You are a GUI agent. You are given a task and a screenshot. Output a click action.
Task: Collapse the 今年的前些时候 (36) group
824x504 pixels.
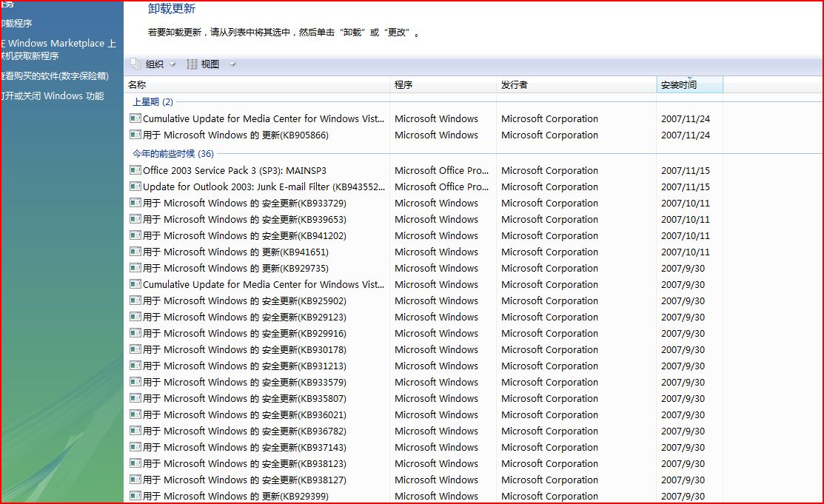(x=173, y=153)
